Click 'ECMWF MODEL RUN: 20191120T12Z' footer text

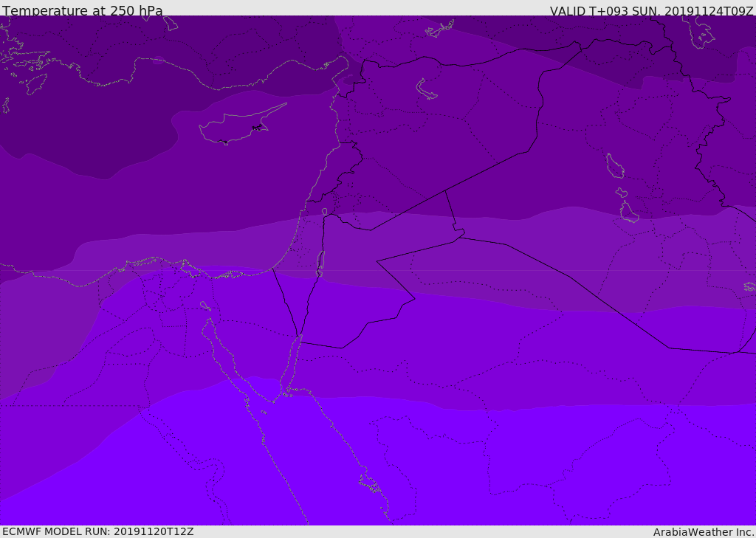coord(98,532)
